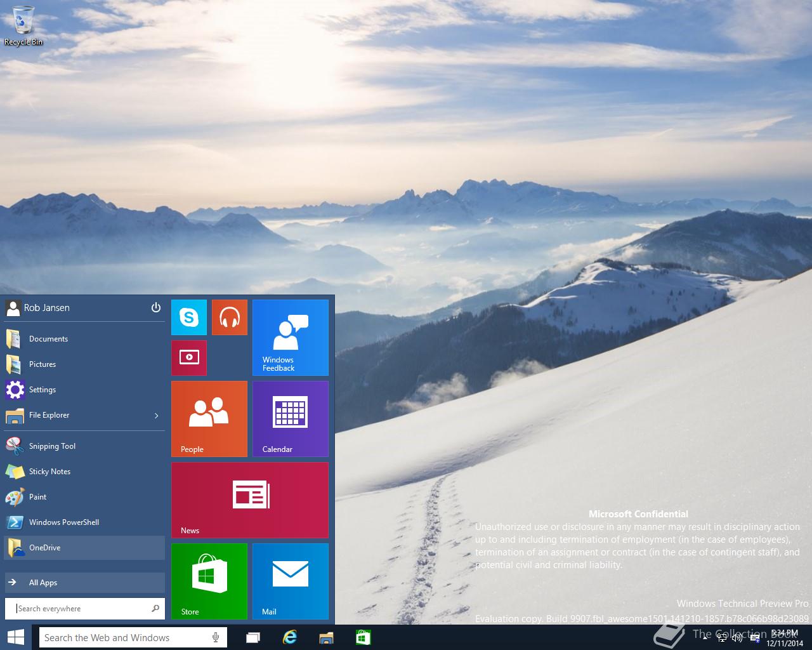Image resolution: width=812 pixels, height=650 pixels.
Task: Open the Rob Jansen user account menu
Action: pos(38,308)
